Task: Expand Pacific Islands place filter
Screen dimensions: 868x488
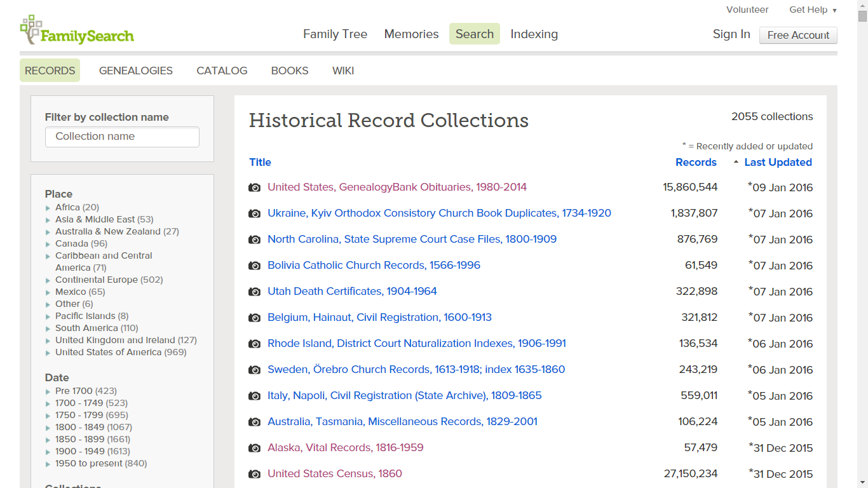Action: [48, 316]
